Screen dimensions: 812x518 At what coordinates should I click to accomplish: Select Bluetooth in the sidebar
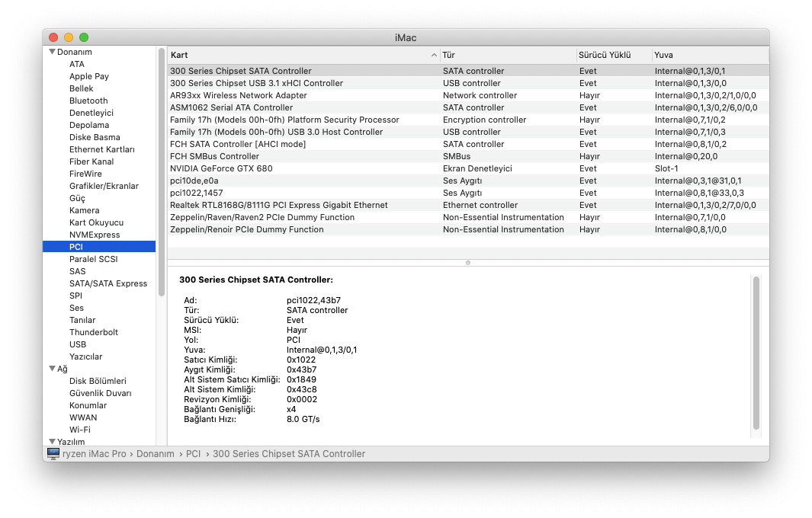point(88,101)
